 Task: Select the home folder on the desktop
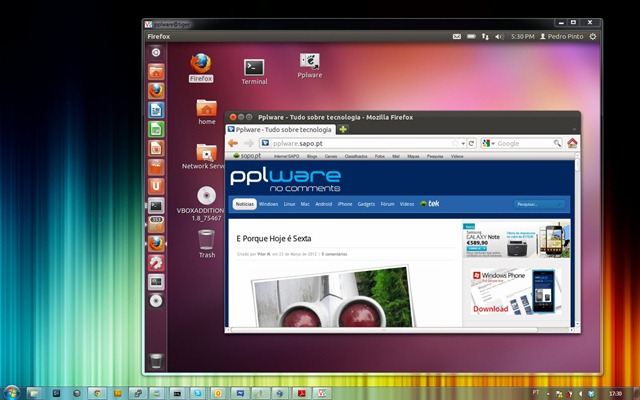pos(207,112)
